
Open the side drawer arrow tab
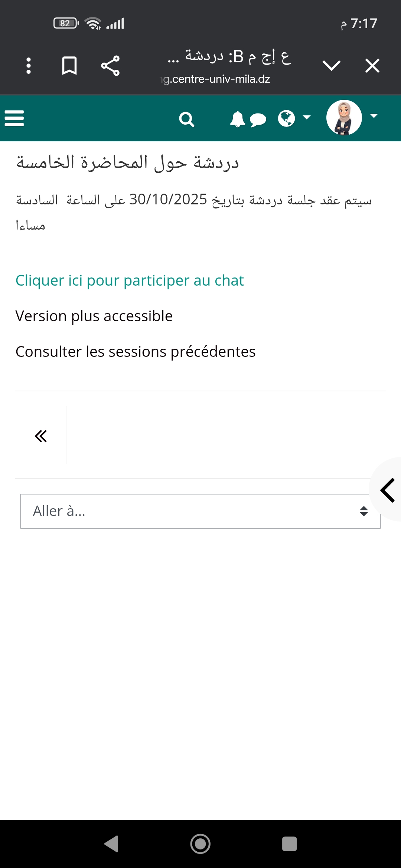pos(388,490)
